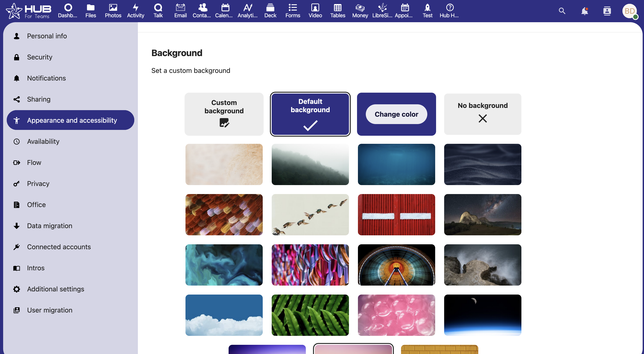Go to Security settings

pos(71,57)
